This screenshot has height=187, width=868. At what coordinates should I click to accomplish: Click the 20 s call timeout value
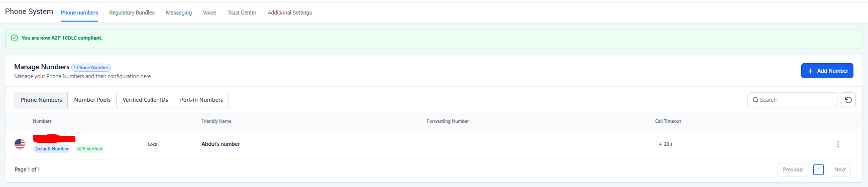click(666, 144)
